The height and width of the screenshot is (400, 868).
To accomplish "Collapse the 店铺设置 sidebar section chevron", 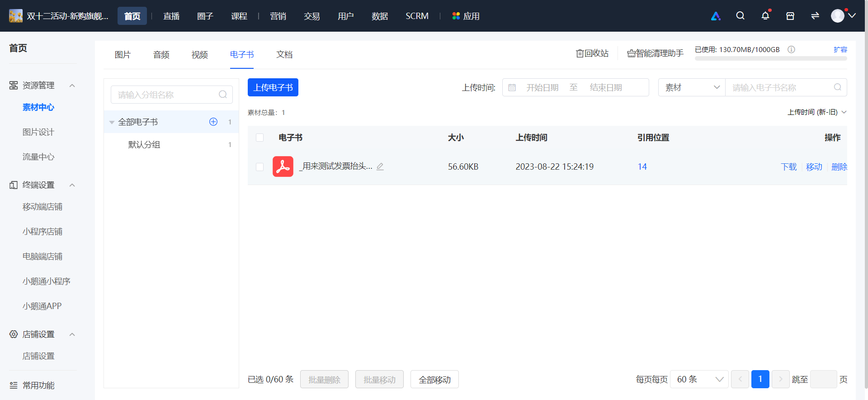I will [x=72, y=334].
